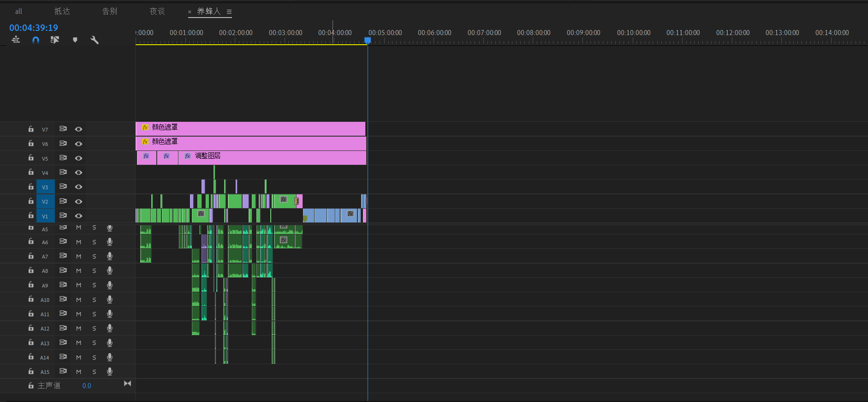Mute audio track A10
This screenshot has height=402, width=868.
tap(78, 300)
